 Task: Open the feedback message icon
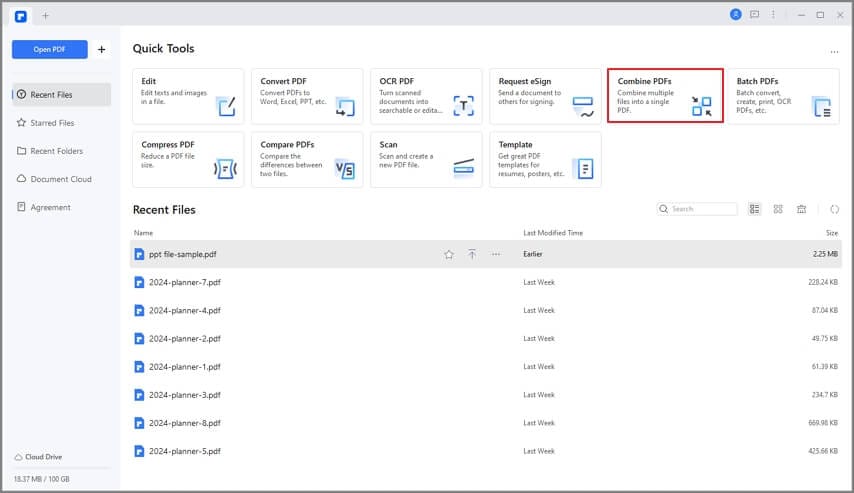[x=755, y=15]
